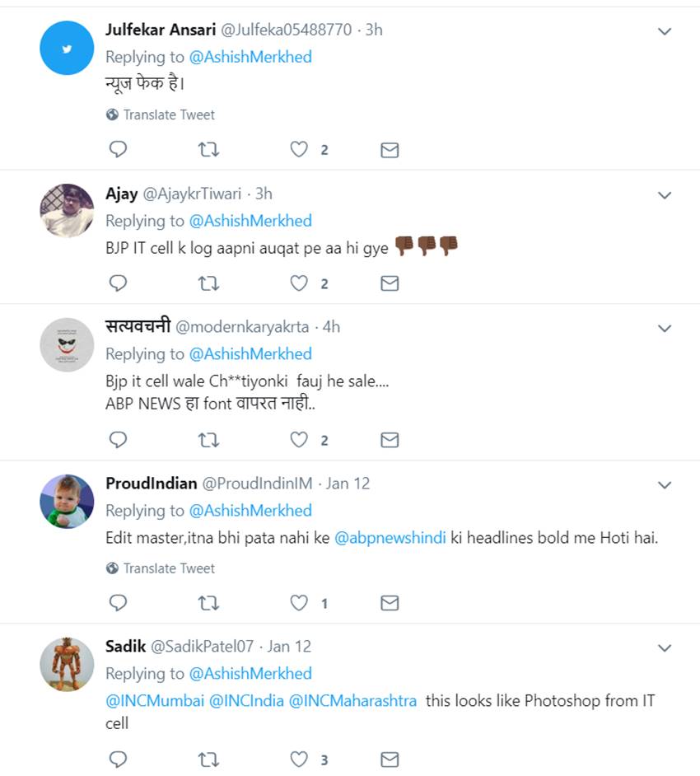Reply to Ajay's tweet
Viewport: 700px width, 776px height.
118,283
